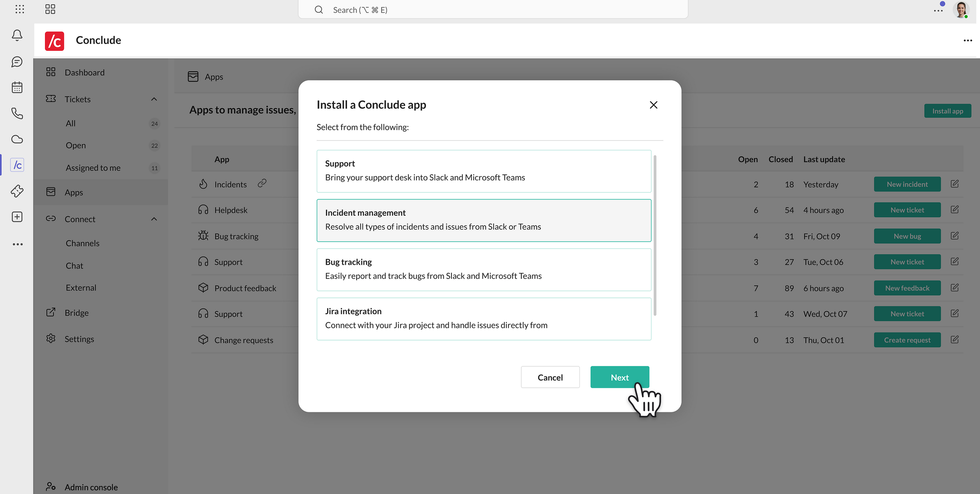Click the New bug button
The image size is (980, 494).
point(907,236)
